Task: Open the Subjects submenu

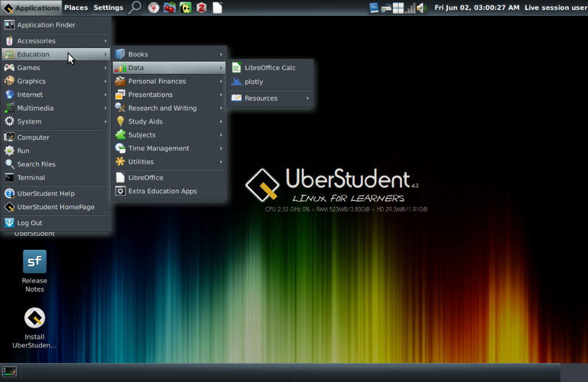Action: (169, 135)
